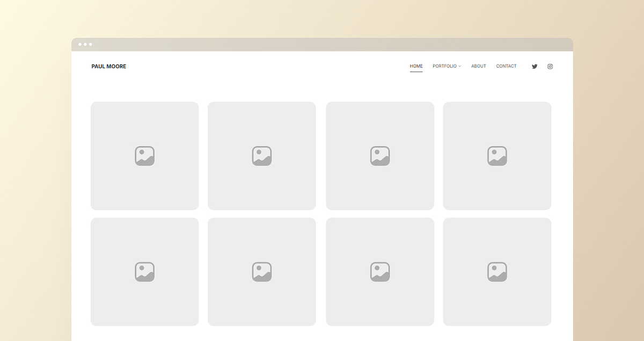
Task: Open the Instagram icon in the header
Action: (550, 66)
